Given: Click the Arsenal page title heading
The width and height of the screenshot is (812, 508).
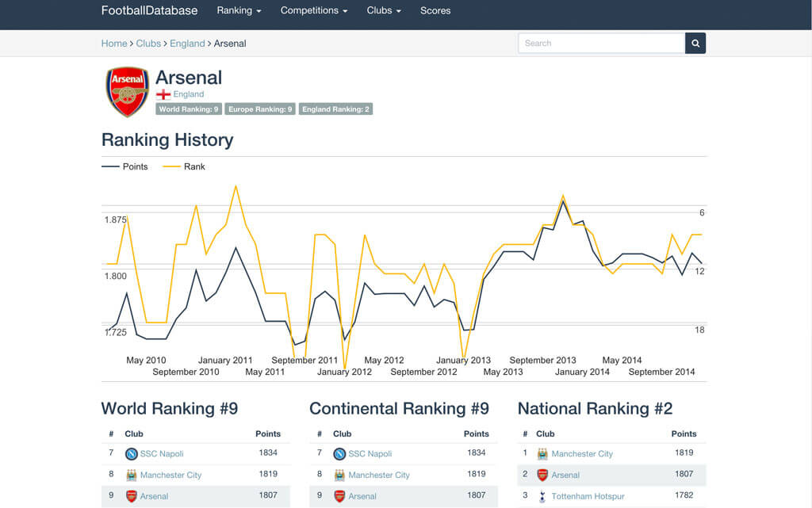Looking at the screenshot, I should pyautogui.click(x=189, y=78).
